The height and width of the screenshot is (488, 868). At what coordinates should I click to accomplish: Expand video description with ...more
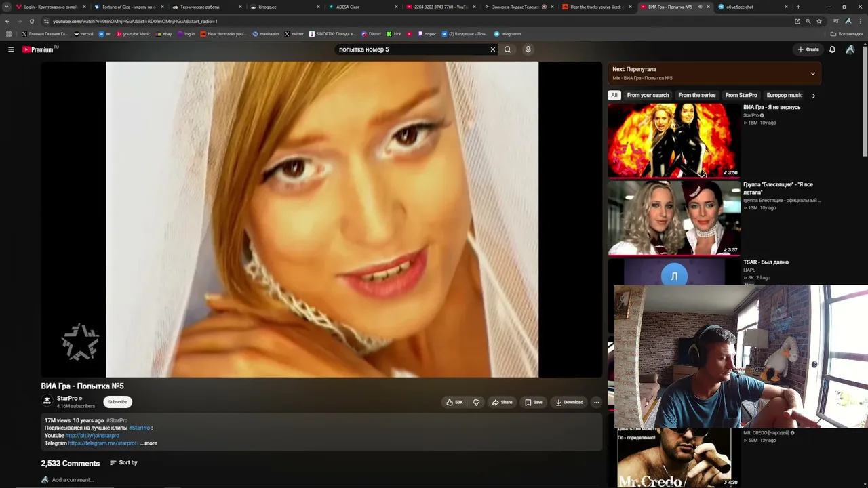[x=149, y=443]
